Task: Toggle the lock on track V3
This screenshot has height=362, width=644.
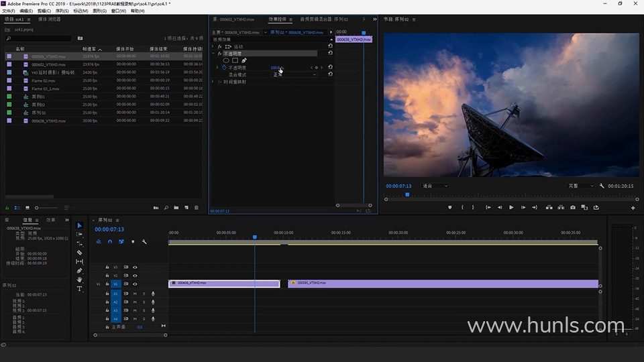Action: click(x=107, y=267)
